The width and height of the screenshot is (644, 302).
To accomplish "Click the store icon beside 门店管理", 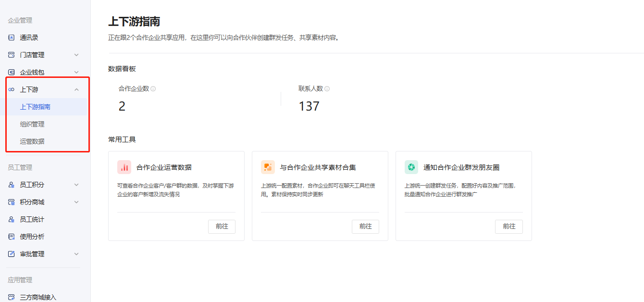I will tap(12, 55).
